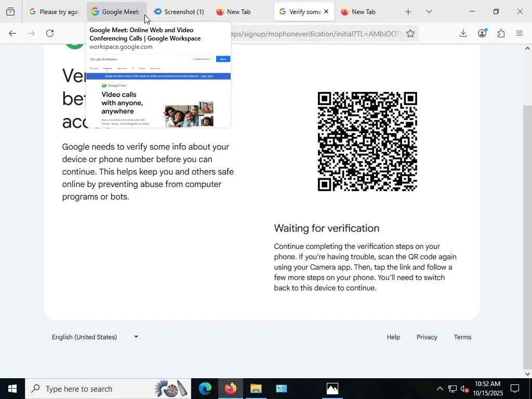Screen dimensions: 532x399
Task: Click the scroll up arrow of the page scrollbar
Action: tap(527, 48)
